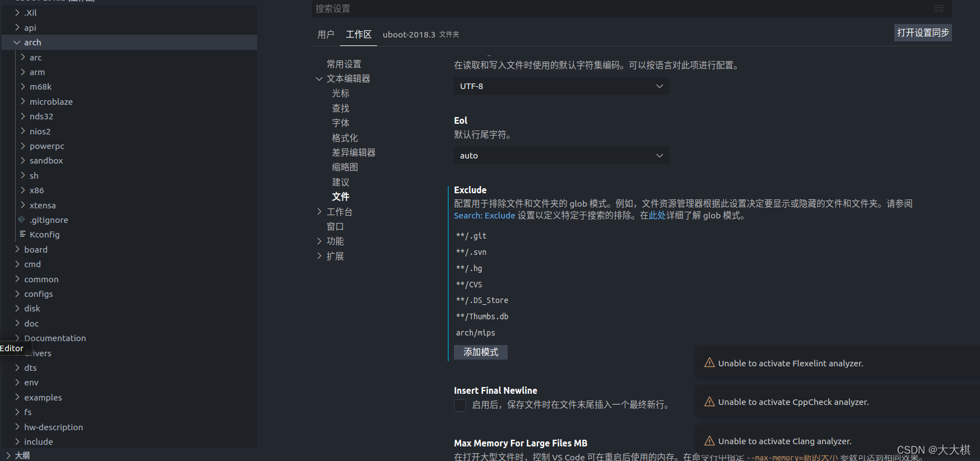Expand the board folder
Viewport: 980px width, 461px height.
pyautogui.click(x=17, y=249)
